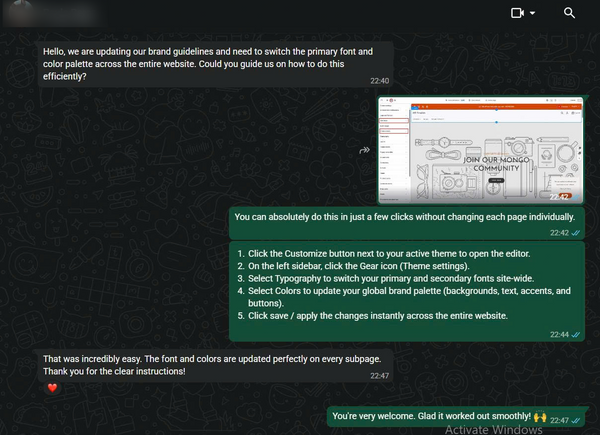Click read ticks on the 22:42 text message

(x=576, y=233)
